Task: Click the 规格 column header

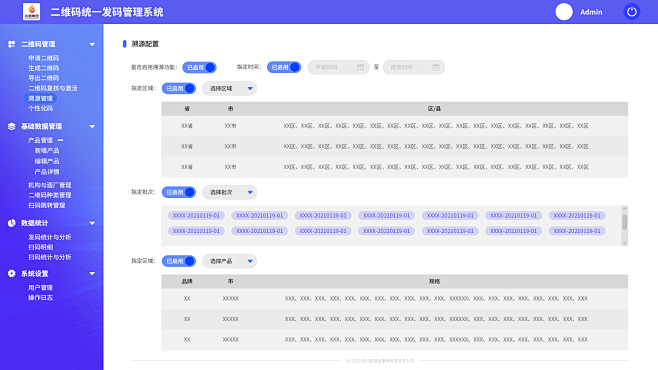Action: click(434, 281)
